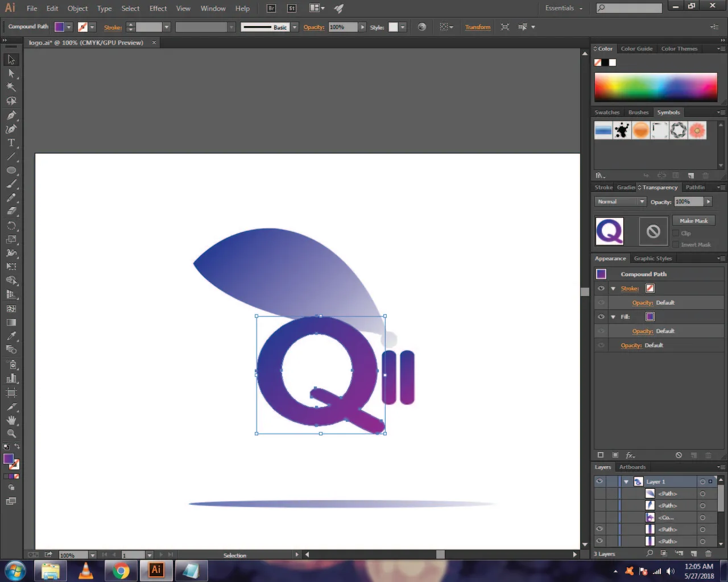Image resolution: width=728 pixels, height=582 pixels.
Task: Toggle Stroke visibility in Appearance panel
Action: pyautogui.click(x=601, y=288)
